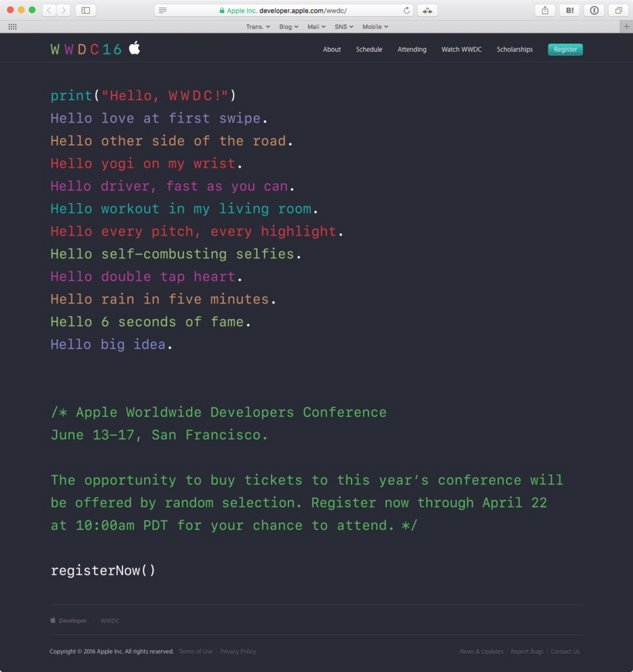This screenshot has height=672, width=633.
Task: Click 'Apple Worldwide Developers Conference' comment line
Action: point(232,413)
